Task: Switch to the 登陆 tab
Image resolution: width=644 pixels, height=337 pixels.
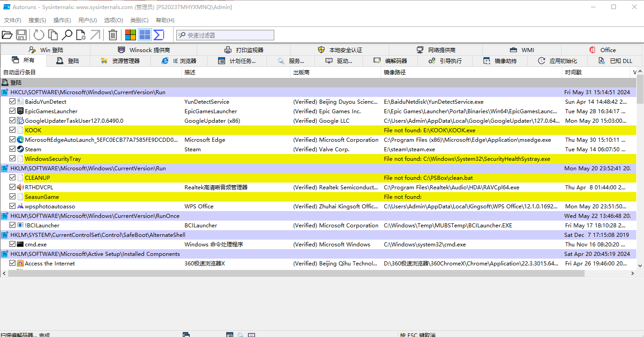Action: pyautogui.click(x=68, y=61)
